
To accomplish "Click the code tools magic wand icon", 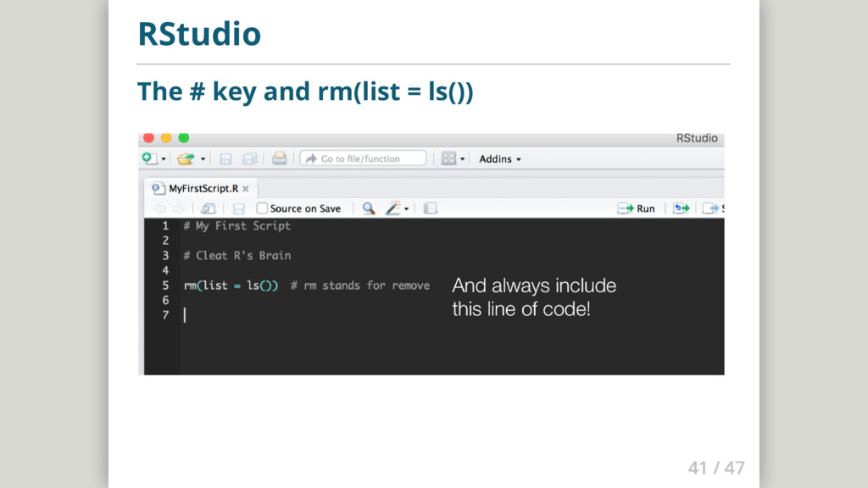I will (x=392, y=208).
